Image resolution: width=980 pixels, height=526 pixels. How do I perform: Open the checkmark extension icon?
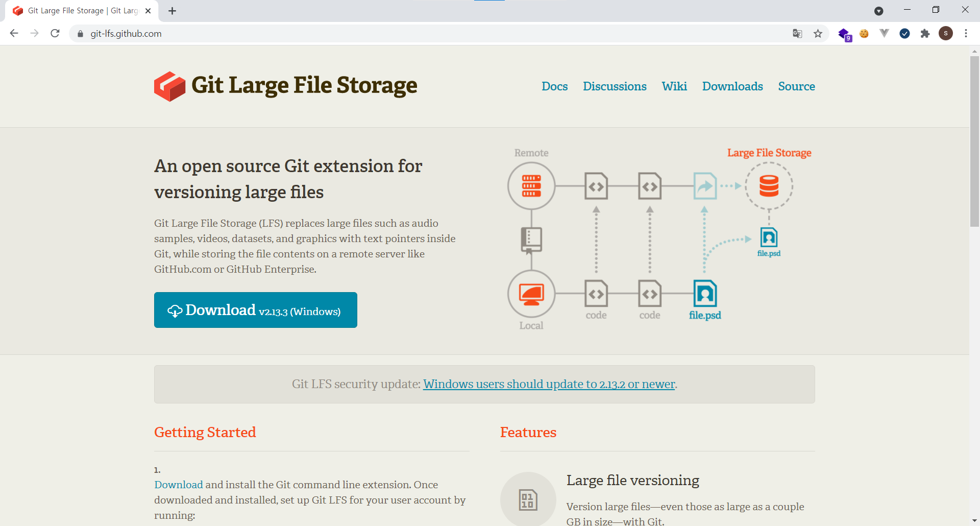pyautogui.click(x=905, y=33)
